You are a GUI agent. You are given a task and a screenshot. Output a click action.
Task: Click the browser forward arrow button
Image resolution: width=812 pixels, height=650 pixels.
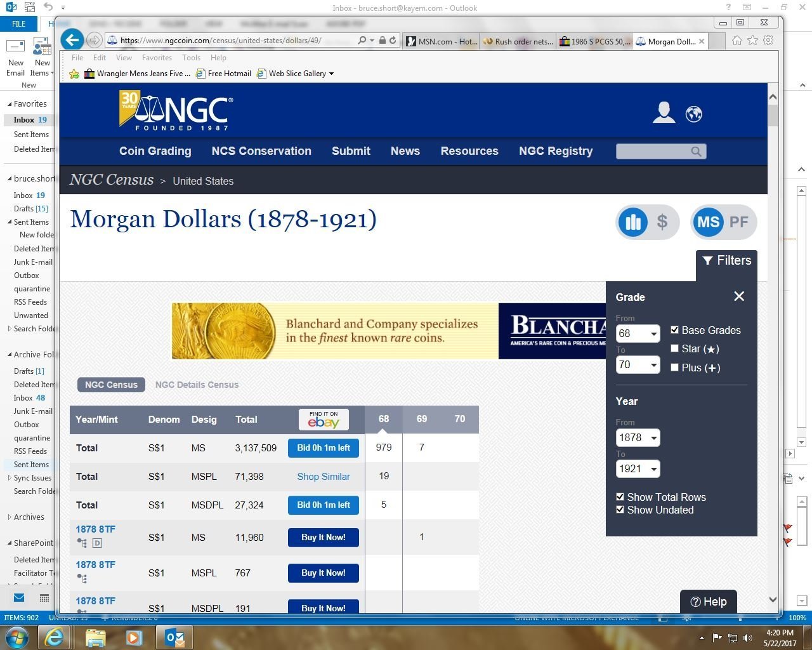pos(94,41)
